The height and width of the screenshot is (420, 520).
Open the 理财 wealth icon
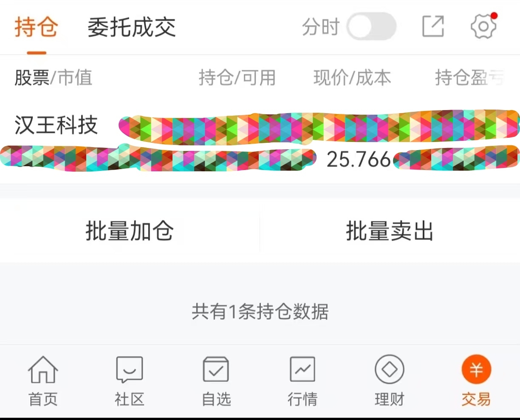(x=389, y=369)
